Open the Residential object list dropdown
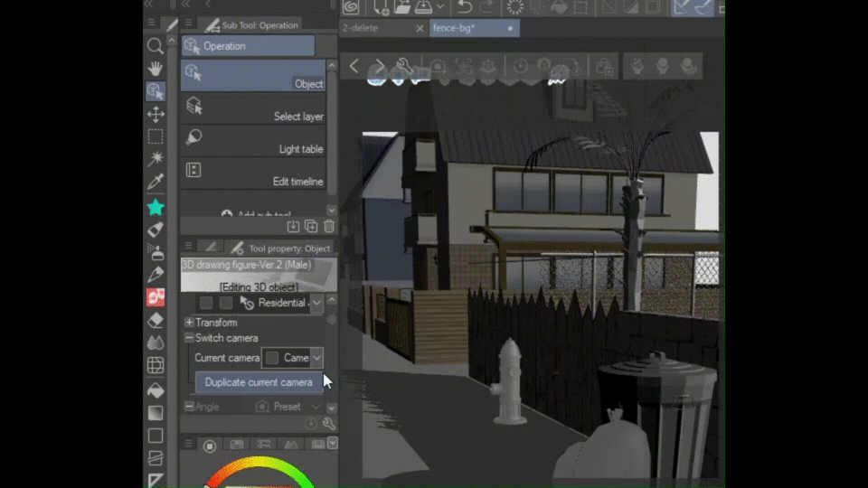The height and width of the screenshot is (488, 868). 316,304
